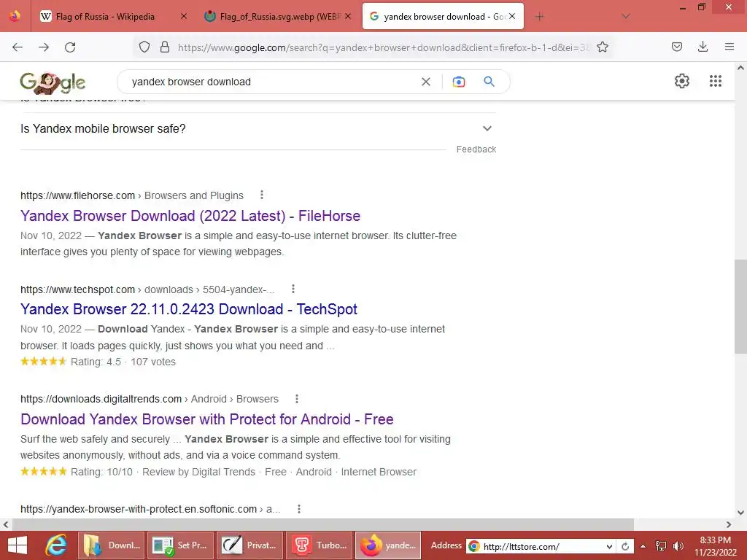Click scroll down arrow on vertical scrollbar
Viewport: 747px width, 560px height.
click(x=740, y=513)
